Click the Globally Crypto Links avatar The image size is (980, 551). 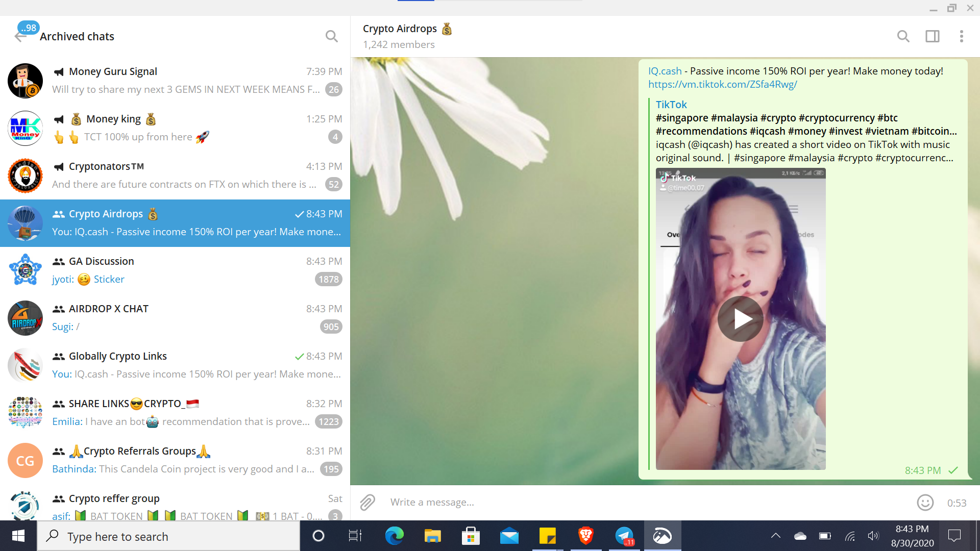pyautogui.click(x=25, y=365)
